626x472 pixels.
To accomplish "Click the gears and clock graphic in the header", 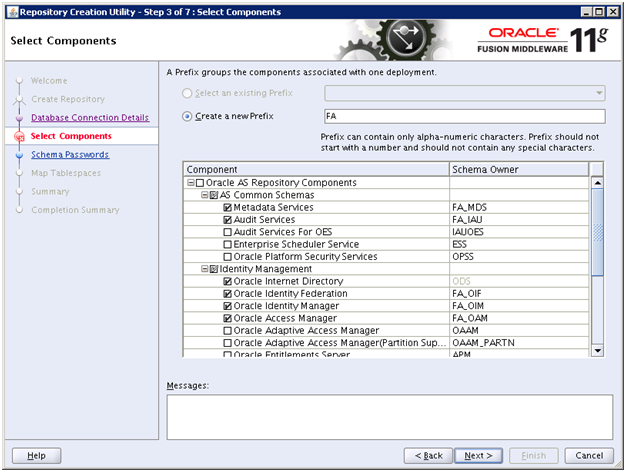I will pyautogui.click(x=393, y=40).
